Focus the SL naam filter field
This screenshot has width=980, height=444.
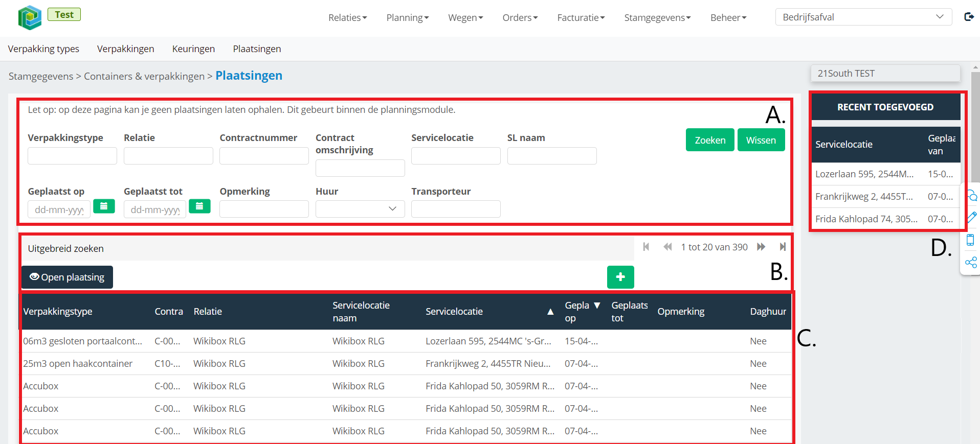552,156
